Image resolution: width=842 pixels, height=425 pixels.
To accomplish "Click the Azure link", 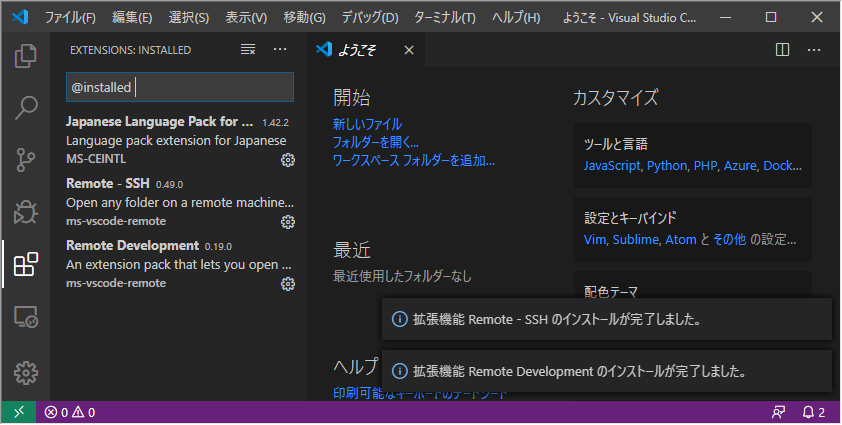I will [x=740, y=165].
